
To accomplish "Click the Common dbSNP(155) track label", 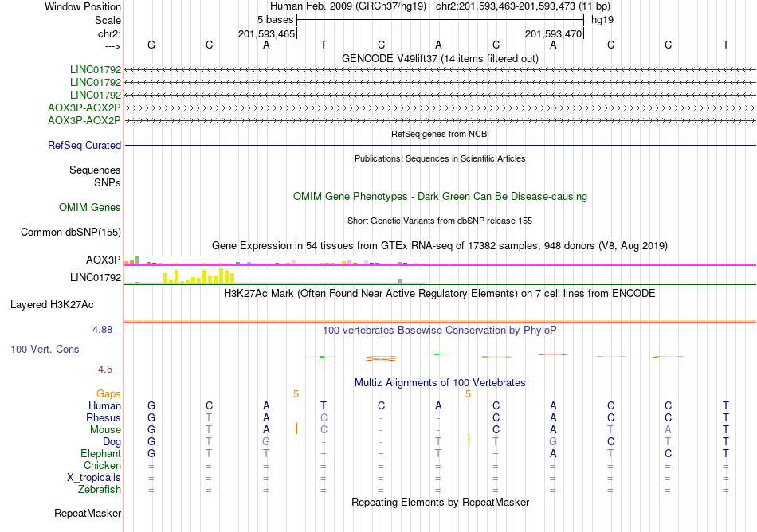I will 71,232.
